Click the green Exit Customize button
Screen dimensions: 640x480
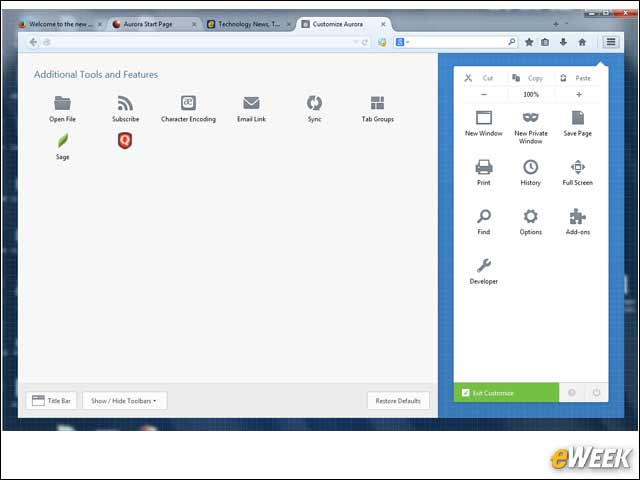point(506,393)
